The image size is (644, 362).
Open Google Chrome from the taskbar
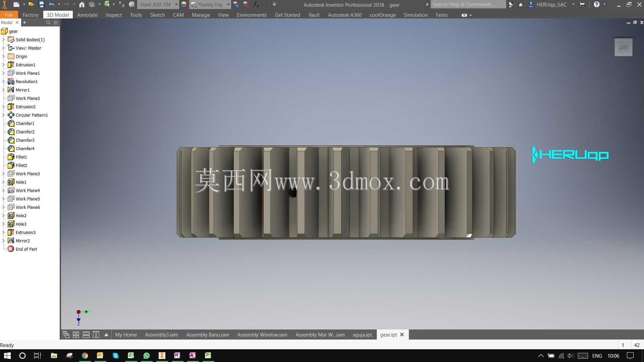85,356
